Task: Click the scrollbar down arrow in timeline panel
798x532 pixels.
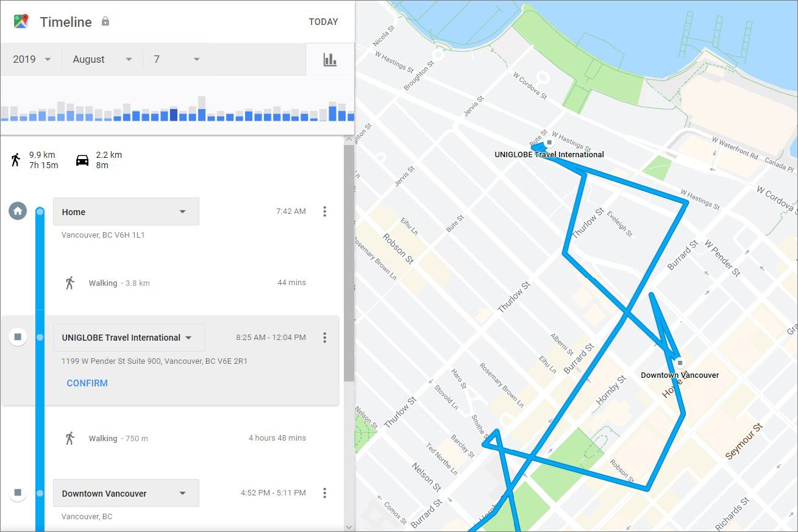Action: pyautogui.click(x=349, y=527)
